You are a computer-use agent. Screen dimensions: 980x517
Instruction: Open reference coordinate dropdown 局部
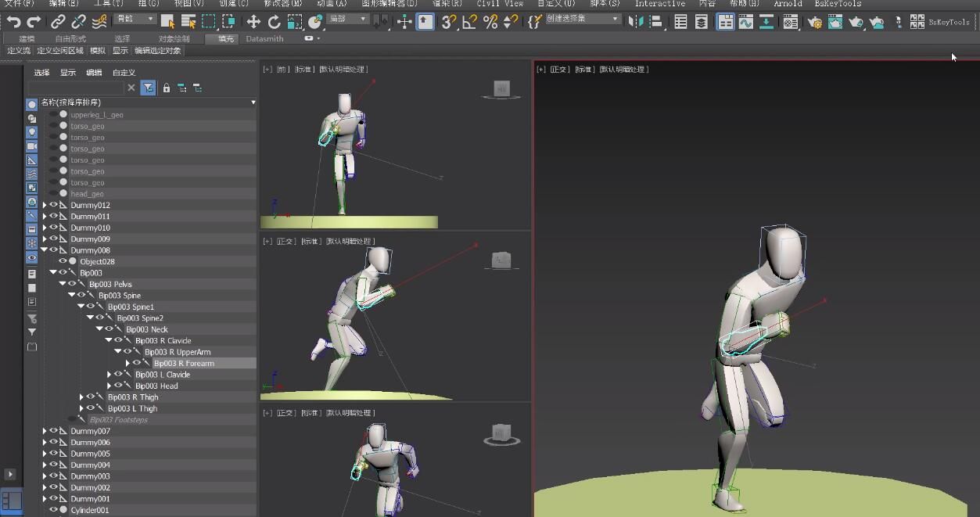click(x=348, y=18)
